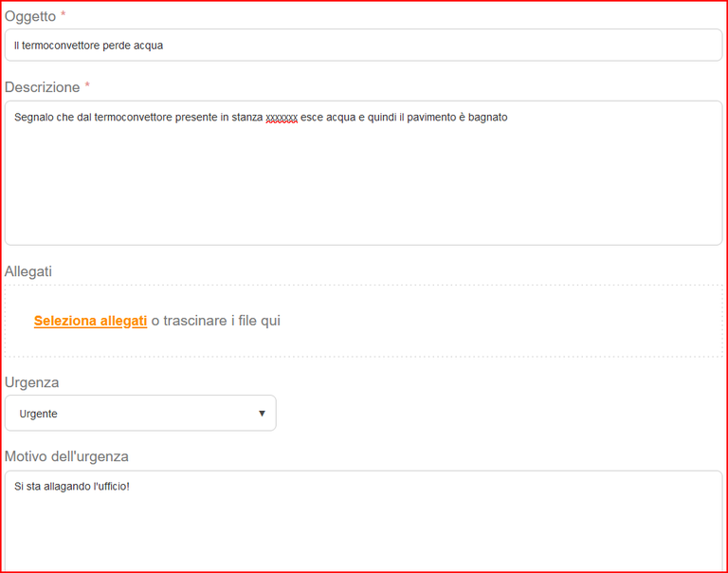Click the red asterisk beside Descrizione
Image resolution: width=728 pixels, height=573 pixels.
point(87,87)
